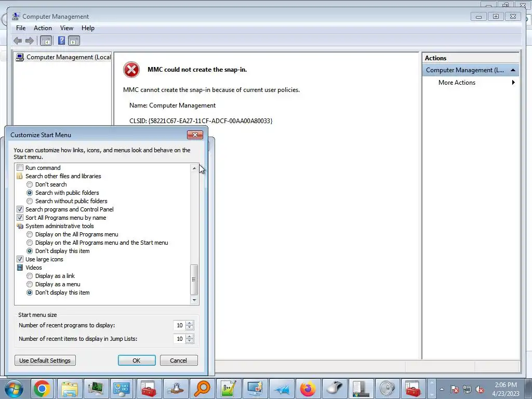Open the orange magnifier taskbar icon
Screen dimensions: 532x399
[x=202, y=389]
